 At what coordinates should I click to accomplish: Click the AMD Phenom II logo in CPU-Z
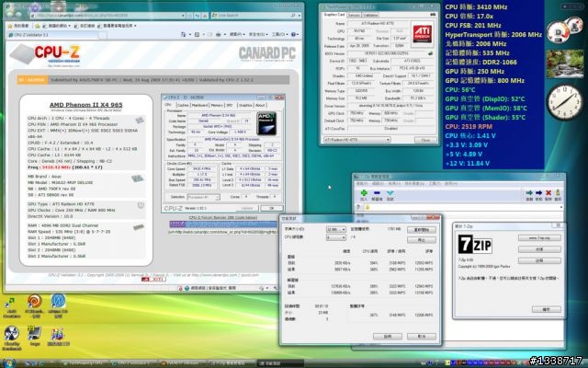tap(266, 123)
